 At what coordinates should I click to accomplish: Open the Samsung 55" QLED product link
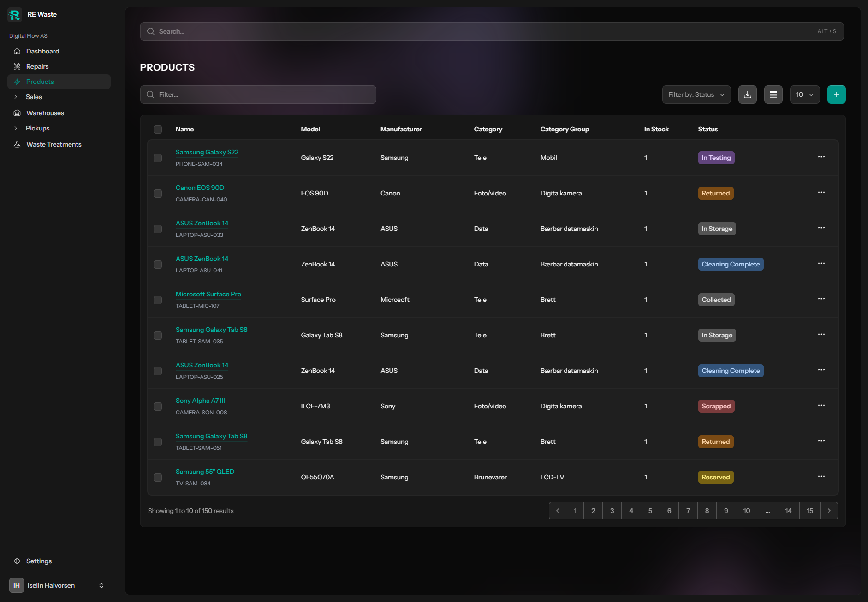[205, 472]
